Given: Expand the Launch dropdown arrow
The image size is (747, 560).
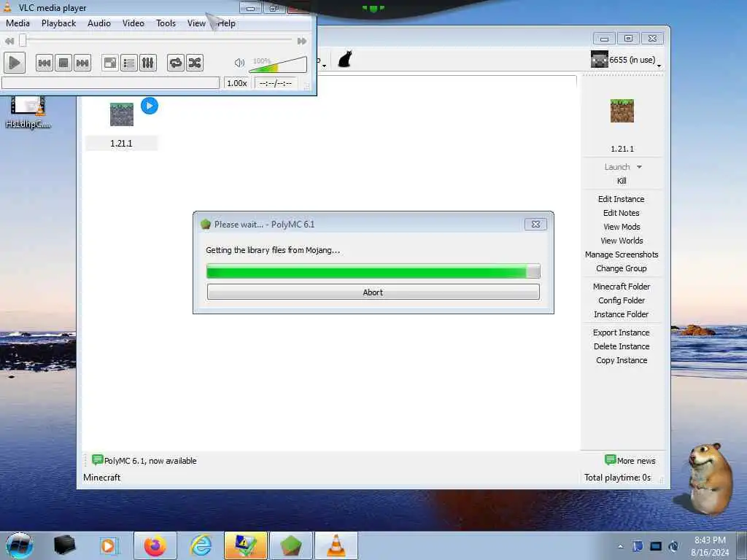Looking at the screenshot, I should [639, 167].
